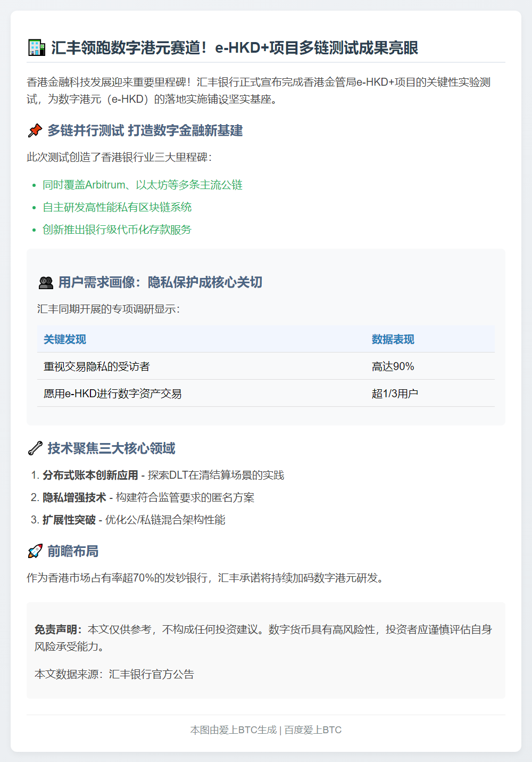Click heading 前瞻布局
532x762 pixels.
coord(73,551)
